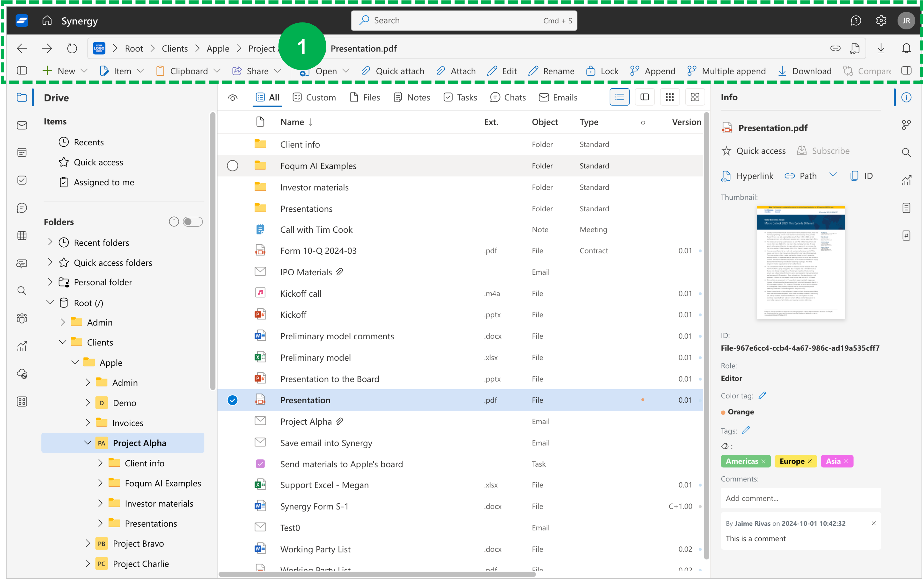Switch to the Chats tab

point(514,97)
